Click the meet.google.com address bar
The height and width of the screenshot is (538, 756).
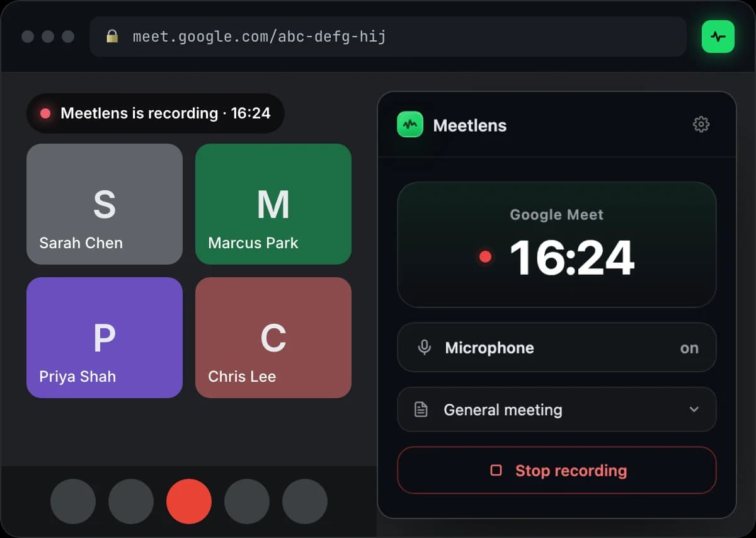click(388, 37)
